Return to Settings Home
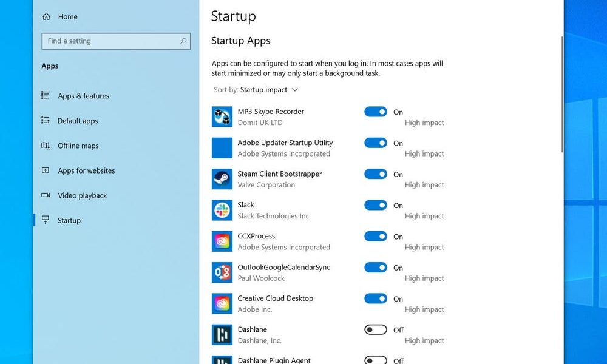607x364 pixels. click(x=67, y=17)
